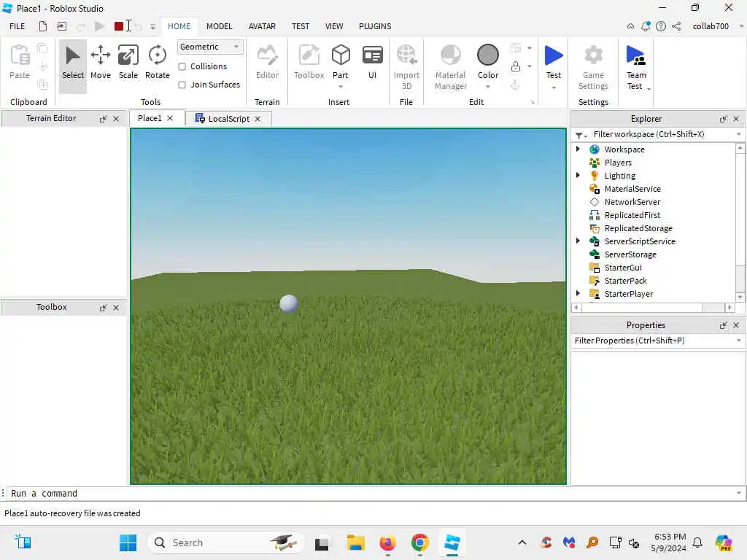Select StarterGui in Explorer
Viewport: 747px width, 560px height.
pos(623,268)
